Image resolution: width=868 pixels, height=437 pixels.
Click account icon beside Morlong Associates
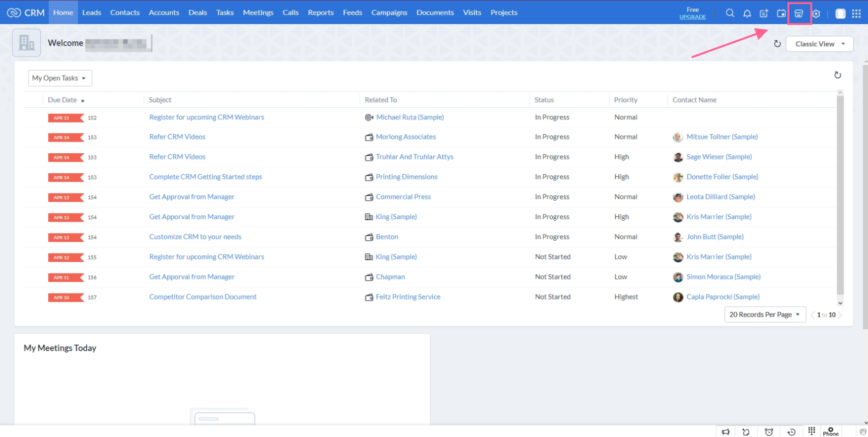pos(369,137)
